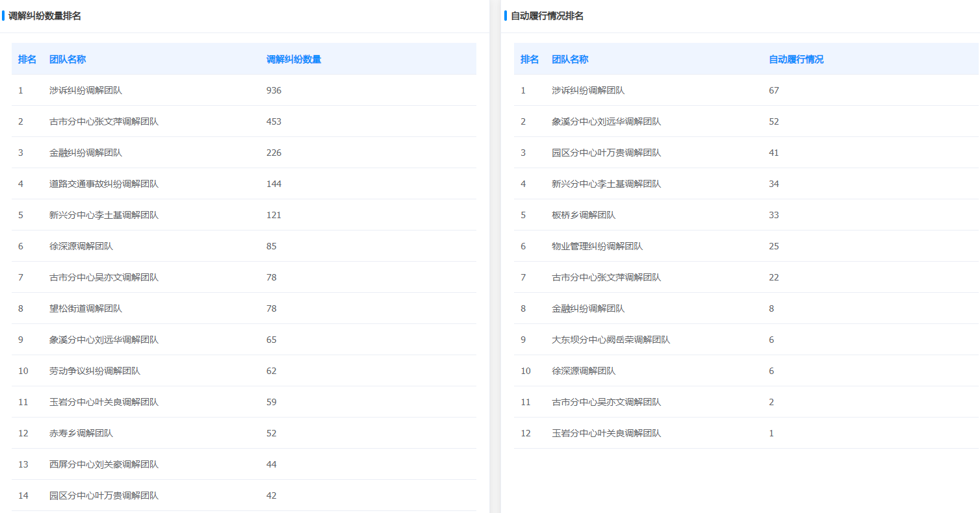Click the 自动履行情况排名 panel title

[x=547, y=16]
